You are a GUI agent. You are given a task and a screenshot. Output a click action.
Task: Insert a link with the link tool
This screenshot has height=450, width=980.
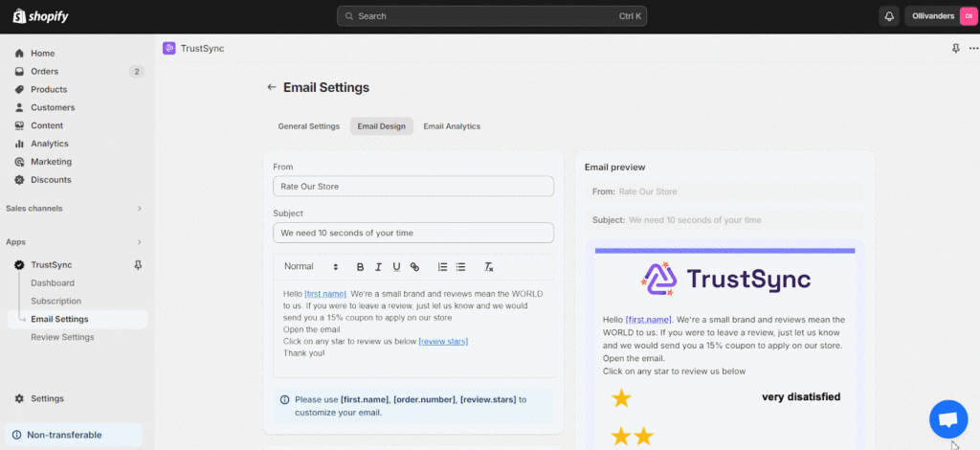pos(414,267)
